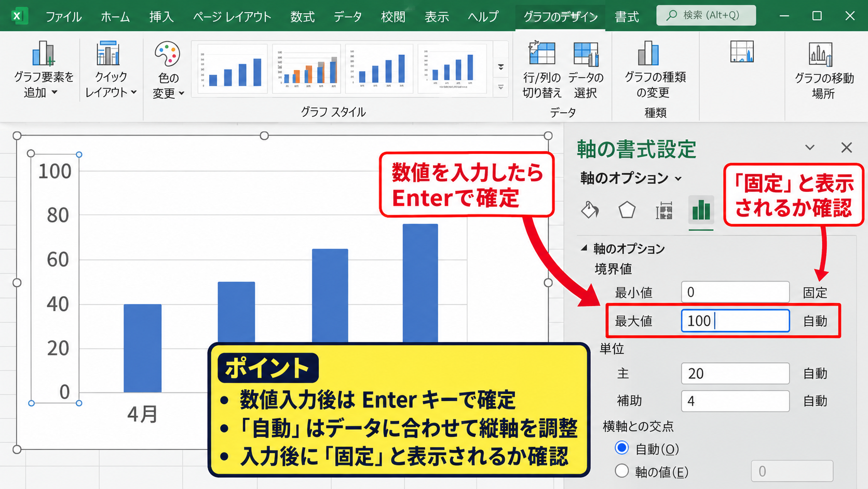
Task: Open the ファイル tab
Action: pyautogui.click(x=63, y=17)
